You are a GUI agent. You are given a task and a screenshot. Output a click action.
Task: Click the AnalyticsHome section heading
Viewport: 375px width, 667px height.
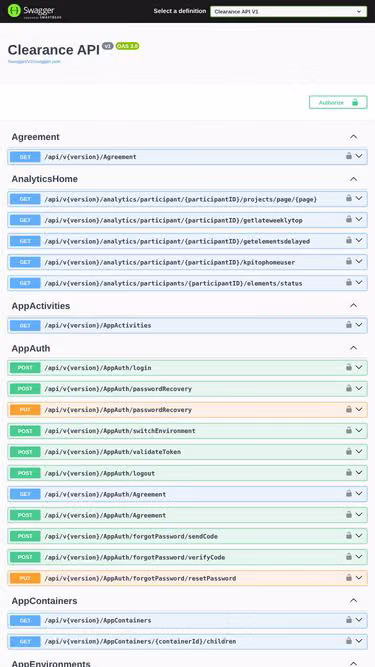[x=45, y=179]
